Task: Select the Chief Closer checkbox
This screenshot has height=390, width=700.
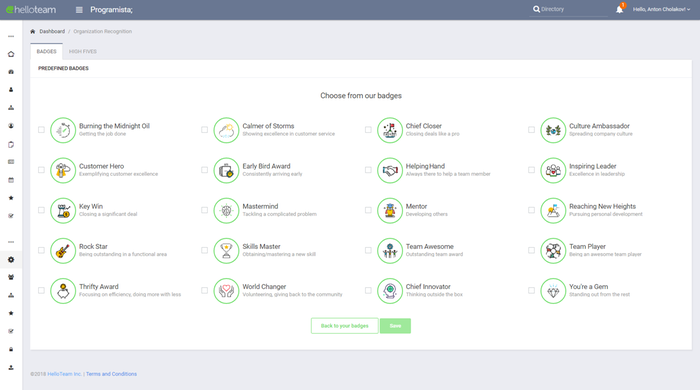Action: tap(368, 130)
